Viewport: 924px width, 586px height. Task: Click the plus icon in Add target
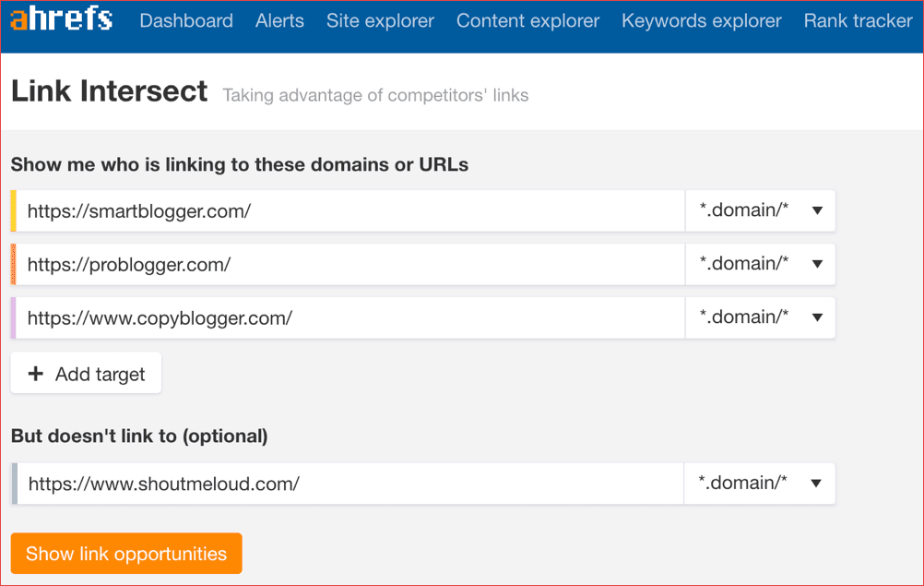tap(36, 374)
